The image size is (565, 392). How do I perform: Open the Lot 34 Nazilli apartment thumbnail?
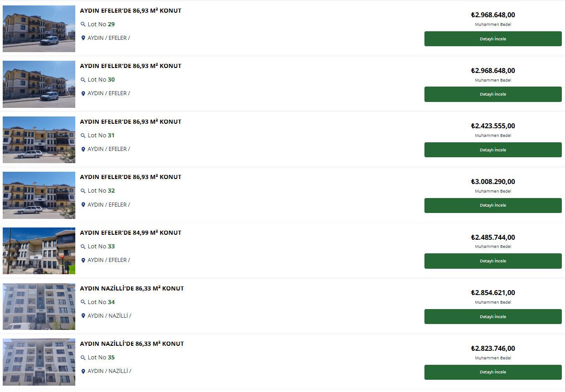tap(39, 307)
